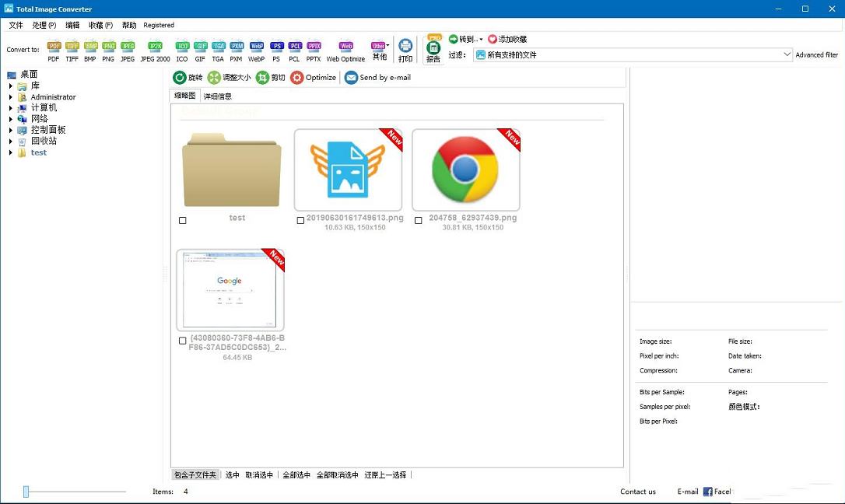The width and height of the screenshot is (845, 504).
Task: Select checkbox for 204758_62937439.png
Action: (x=419, y=221)
